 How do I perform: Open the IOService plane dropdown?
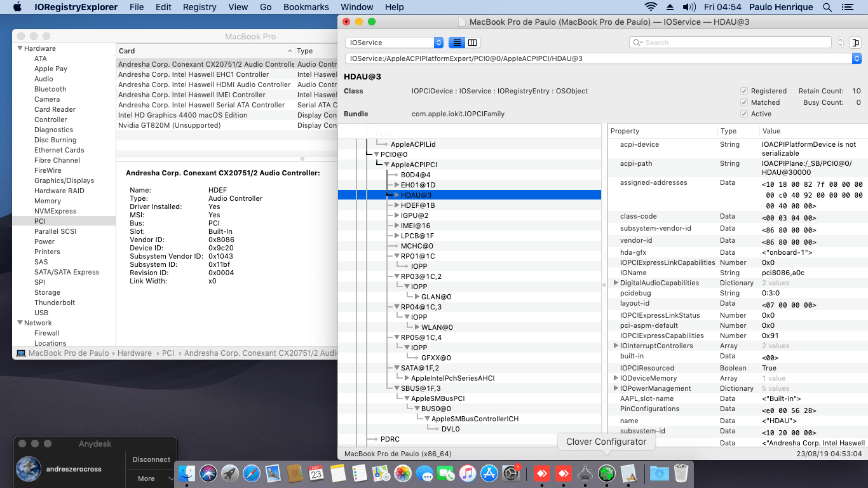click(394, 43)
